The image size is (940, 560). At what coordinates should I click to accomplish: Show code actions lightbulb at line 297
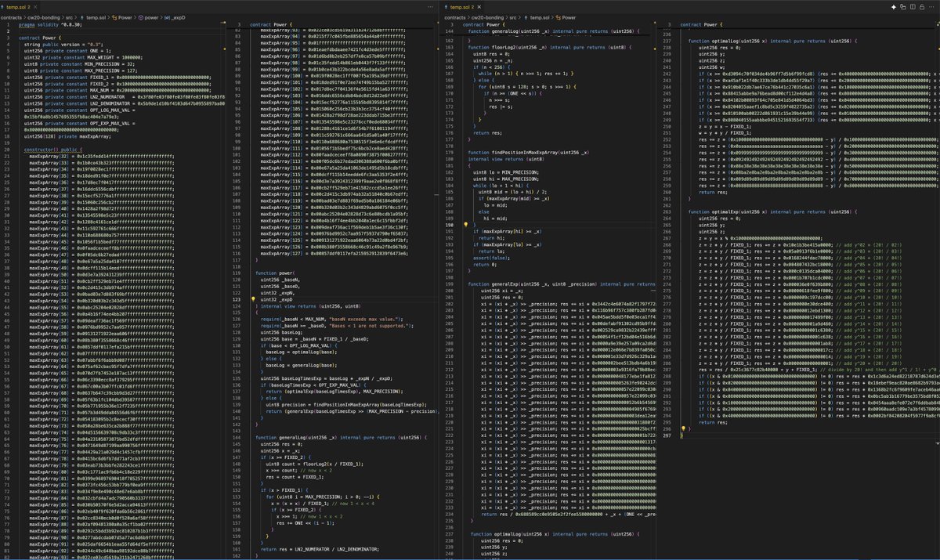tap(684, 428)
